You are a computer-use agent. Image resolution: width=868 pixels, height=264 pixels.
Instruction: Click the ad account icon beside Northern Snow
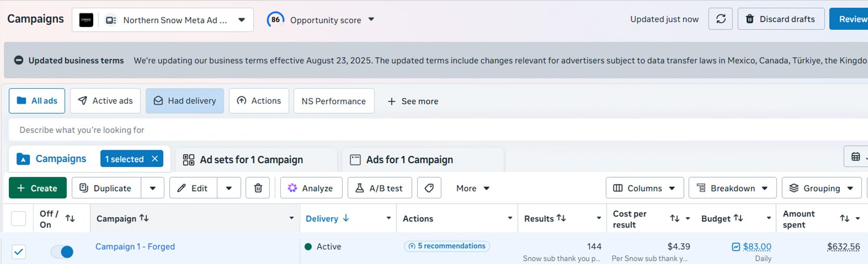coord(111,20)
